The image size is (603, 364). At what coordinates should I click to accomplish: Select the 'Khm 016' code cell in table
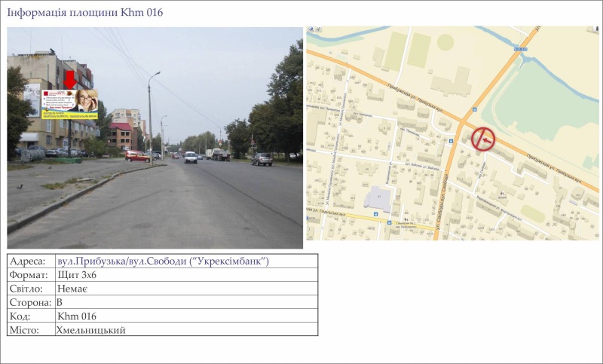[77, 316]
